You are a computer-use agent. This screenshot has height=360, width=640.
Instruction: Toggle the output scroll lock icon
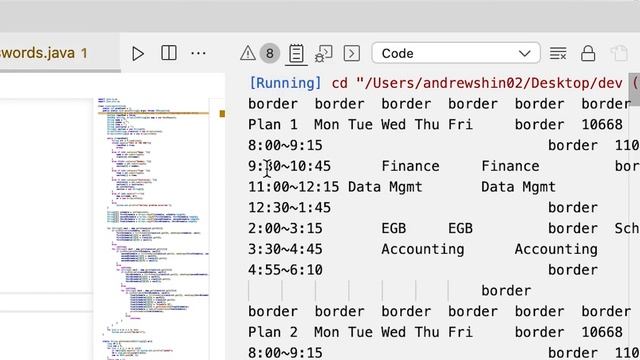[588, 53]
